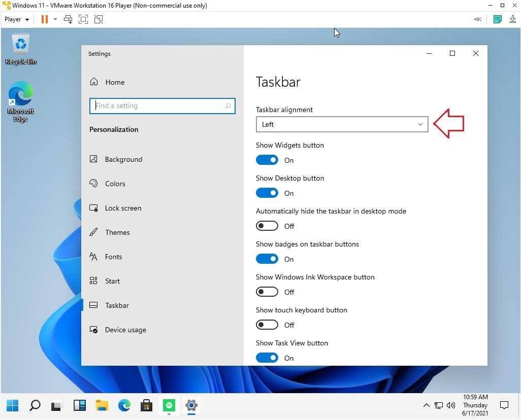Enable Show Windows Ink Workspace button toggle
Viewport: 521px width, 420px height.
pyautogui.click(x=267, y=292)
